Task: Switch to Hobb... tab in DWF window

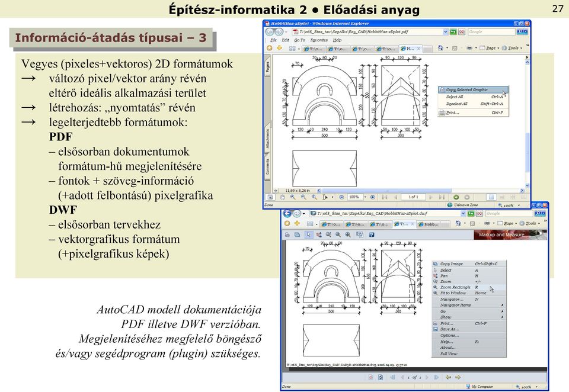Action: 429,224
